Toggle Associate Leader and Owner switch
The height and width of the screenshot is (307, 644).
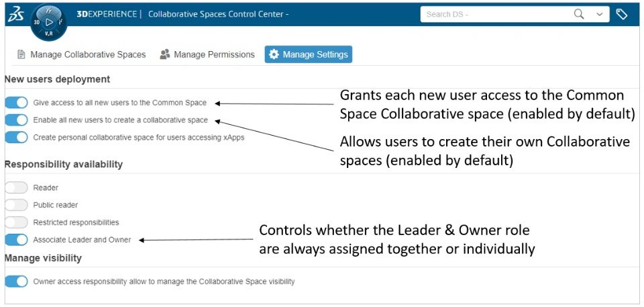point(16,240)
